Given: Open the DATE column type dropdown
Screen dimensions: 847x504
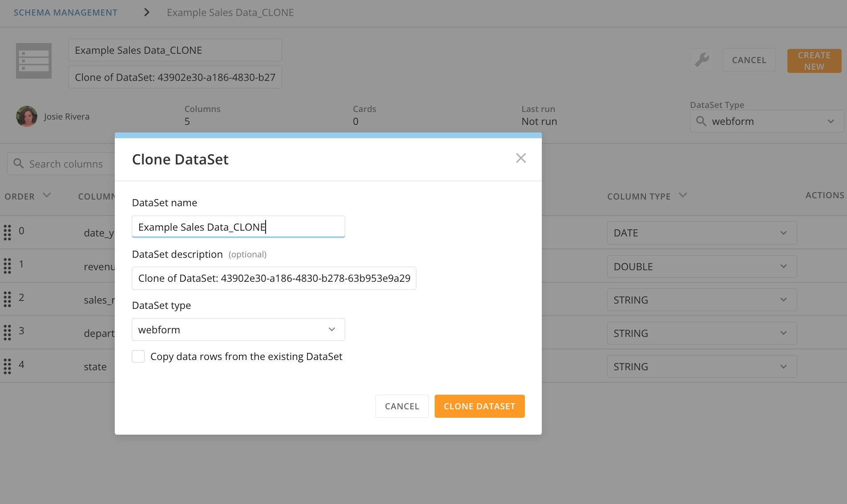Looking at the screenshot, I should click(702, 233).
